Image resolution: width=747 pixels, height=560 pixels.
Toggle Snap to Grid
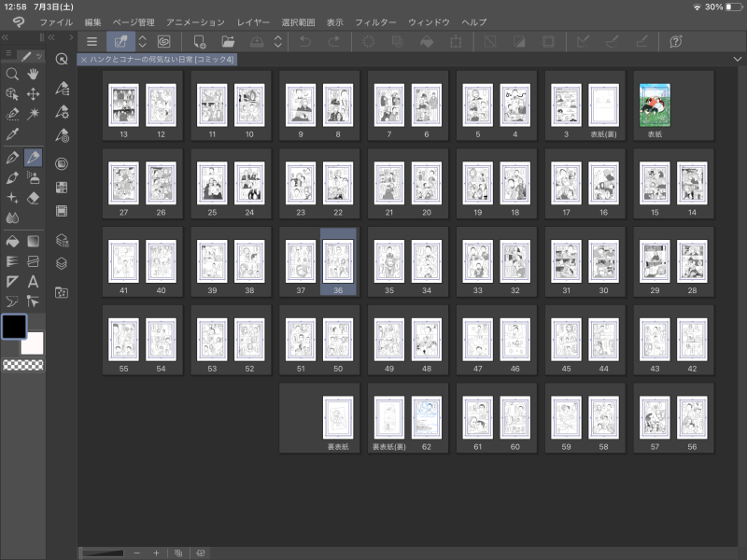641,42
